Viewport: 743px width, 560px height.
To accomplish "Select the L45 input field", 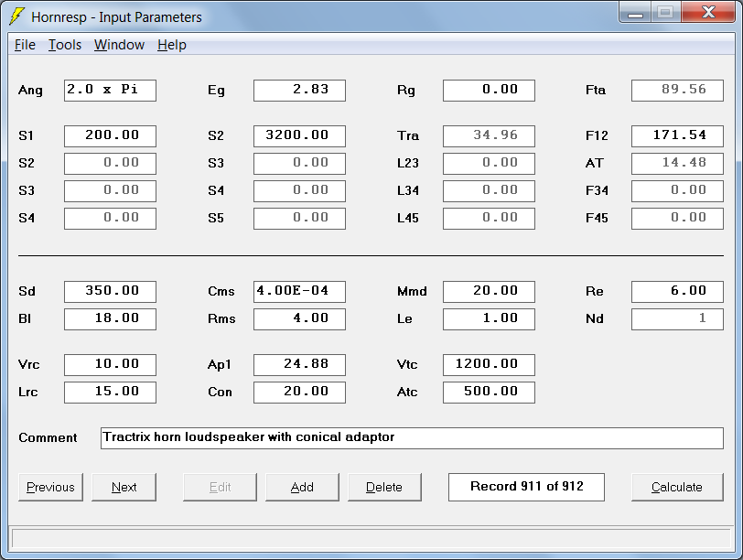I will [489, 219].
